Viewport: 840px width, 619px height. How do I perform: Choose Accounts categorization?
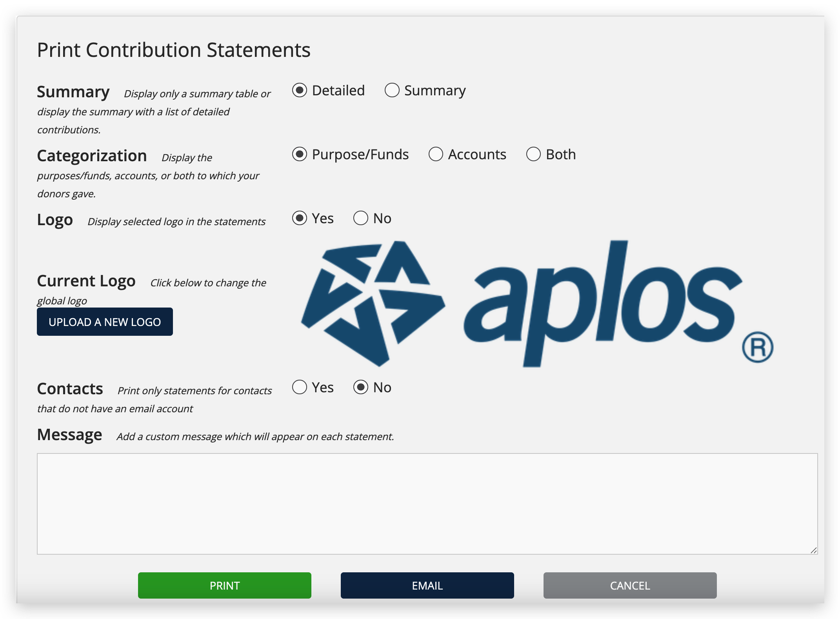436,154
